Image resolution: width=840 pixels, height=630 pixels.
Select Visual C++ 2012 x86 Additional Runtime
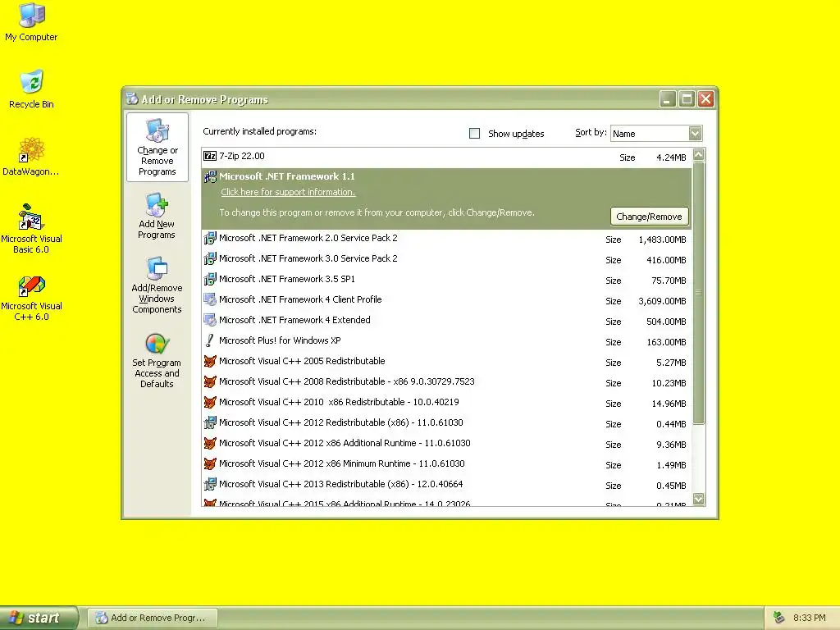pos(446,444)
